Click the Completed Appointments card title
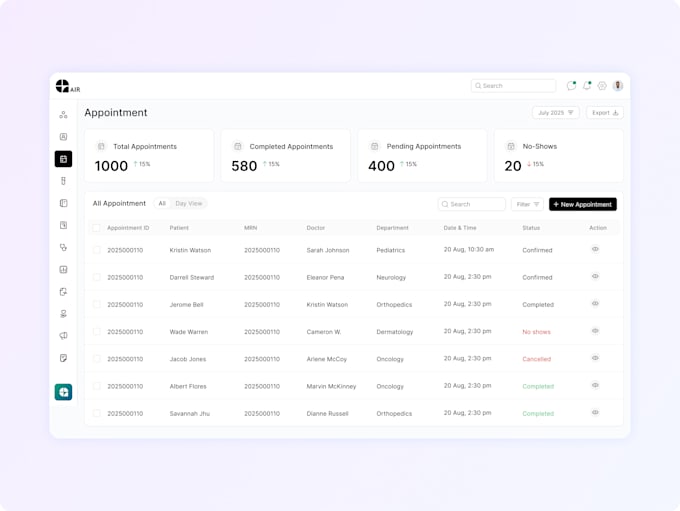680x511 pixels. click(x=291, y=147)
